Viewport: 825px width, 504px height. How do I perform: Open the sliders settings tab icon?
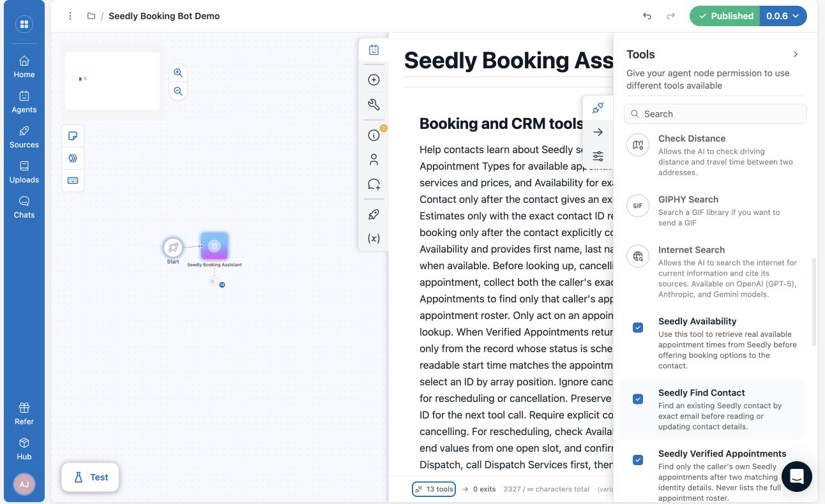pyautogui.click(x=598, y=156)
